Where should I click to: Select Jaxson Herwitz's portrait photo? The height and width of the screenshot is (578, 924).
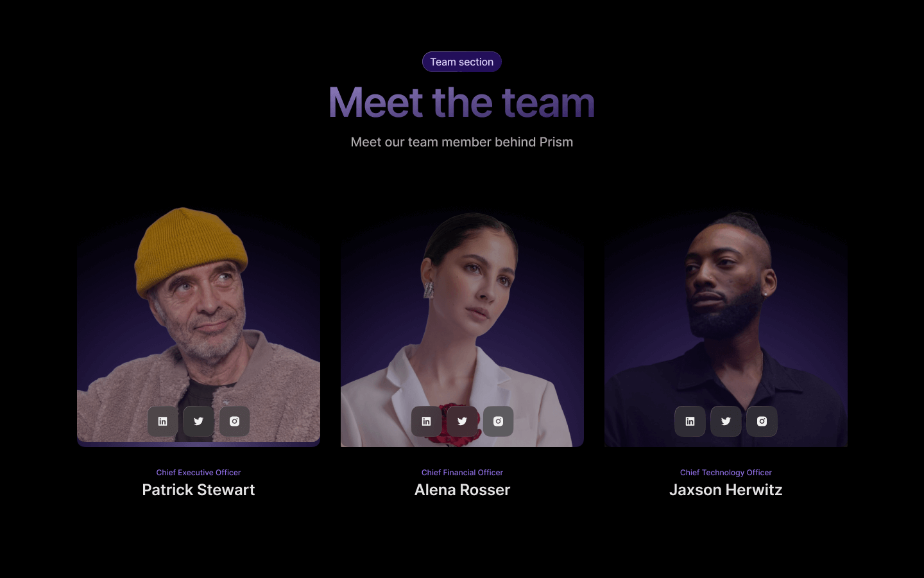(726, 328)
